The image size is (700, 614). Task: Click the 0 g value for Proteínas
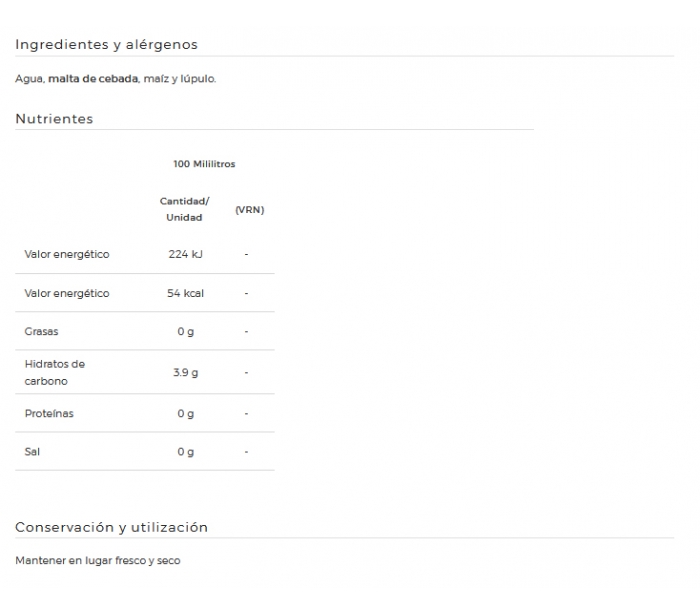pos(185,414)
